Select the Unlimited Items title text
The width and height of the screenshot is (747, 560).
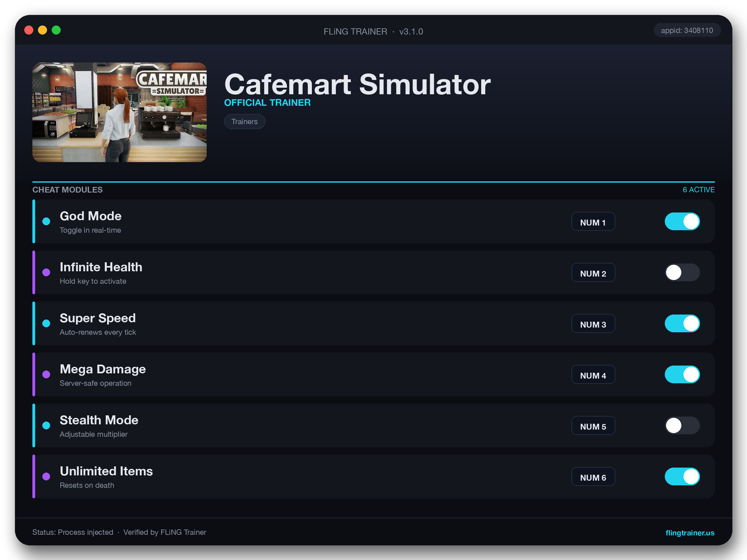pyautogui.click(x=106, y=471)
